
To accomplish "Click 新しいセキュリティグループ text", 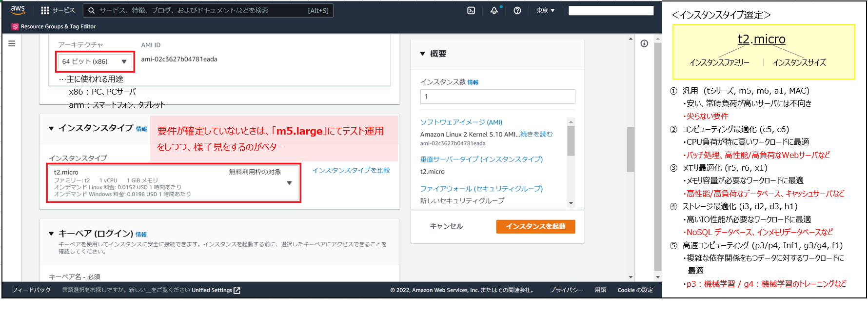I will [x=462, y=201].
